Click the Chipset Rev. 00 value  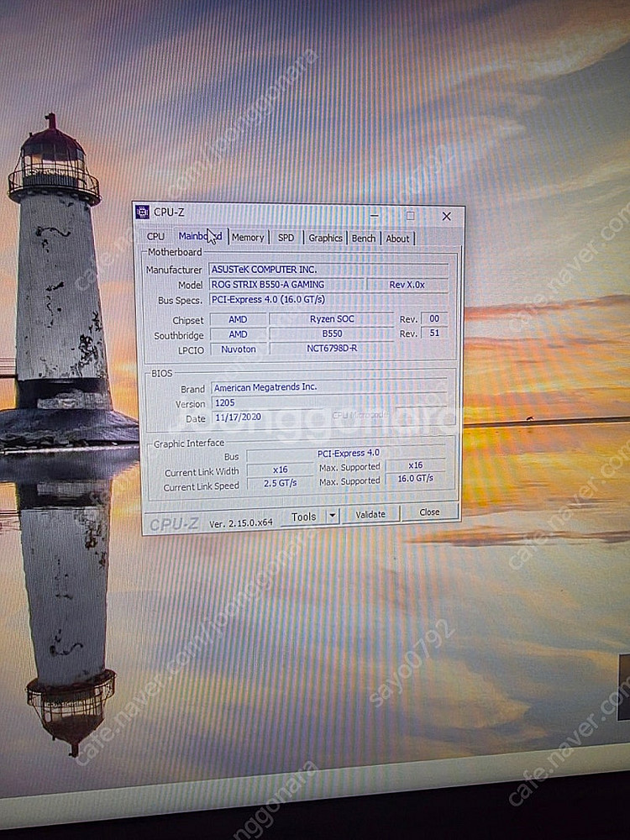coord(434,318)
